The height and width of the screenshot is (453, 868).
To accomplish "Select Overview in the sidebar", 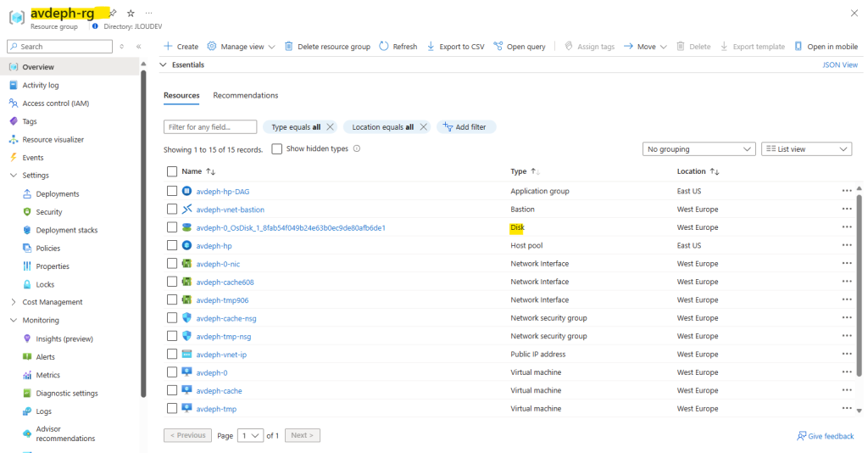I will pyautogui.click(x=70, y=67).
